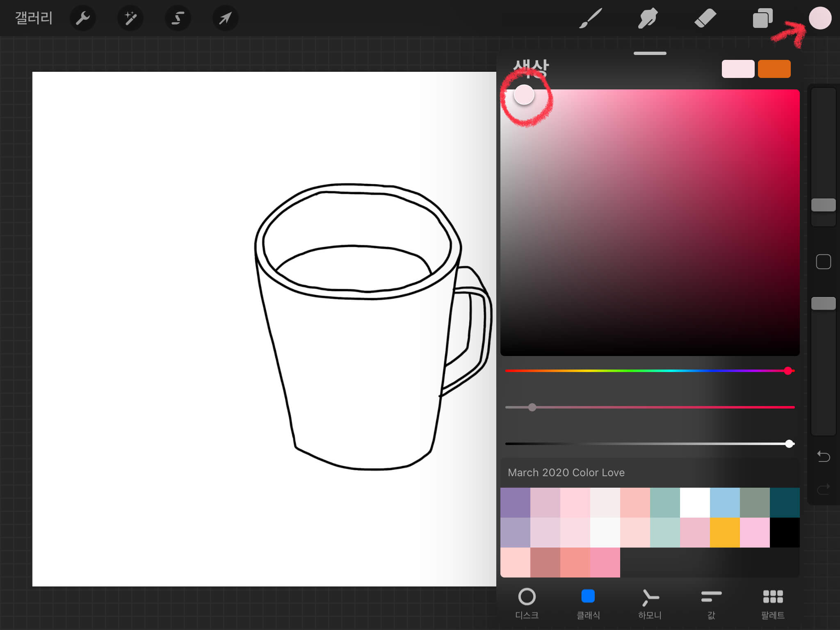Open the Adjustments magic wand menu
Image resolution: width=840 pixels, height=630 pixels.
tap(130, 18)
